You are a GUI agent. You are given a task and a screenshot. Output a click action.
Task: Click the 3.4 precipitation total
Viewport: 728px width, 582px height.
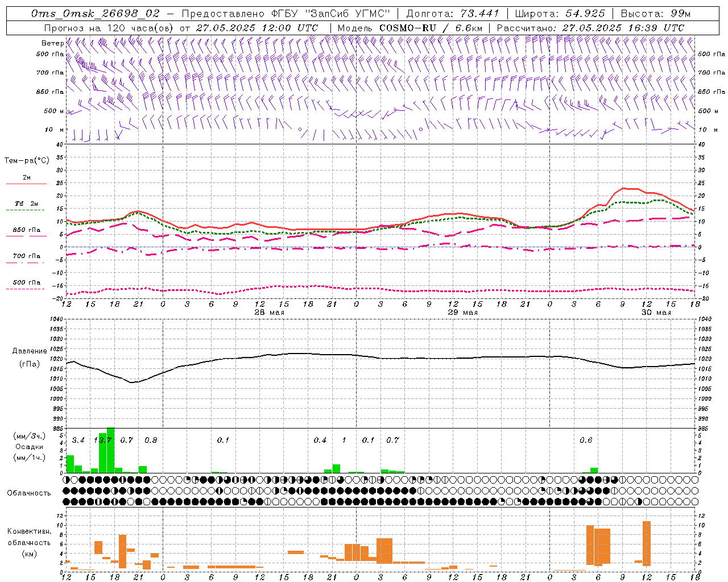coord(78,440)
